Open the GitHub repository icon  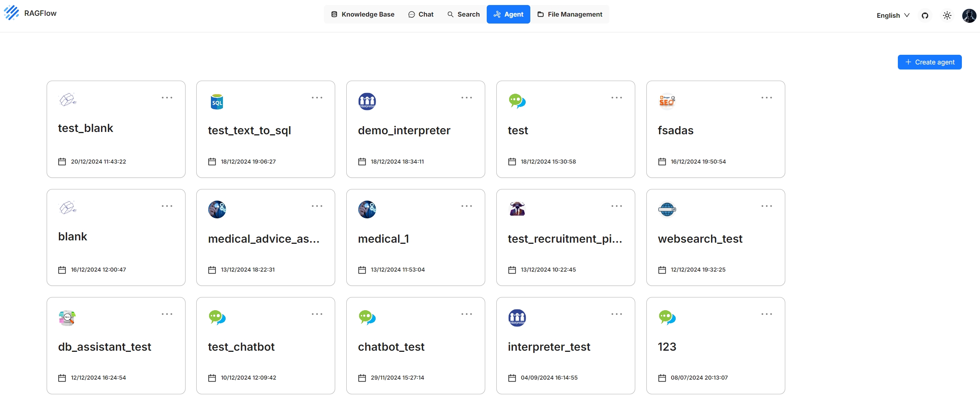click(925, 15)
